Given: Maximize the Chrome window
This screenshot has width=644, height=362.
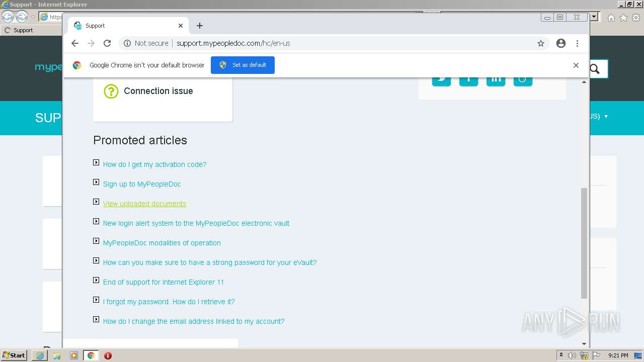Looking at the screenshot, I should pyautogui.click(x=560, y=17).
